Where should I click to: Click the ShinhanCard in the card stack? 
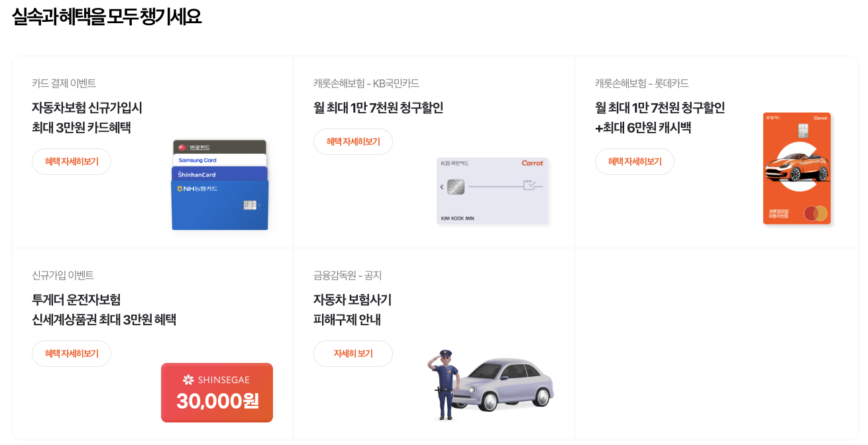(x=219, y=174)
